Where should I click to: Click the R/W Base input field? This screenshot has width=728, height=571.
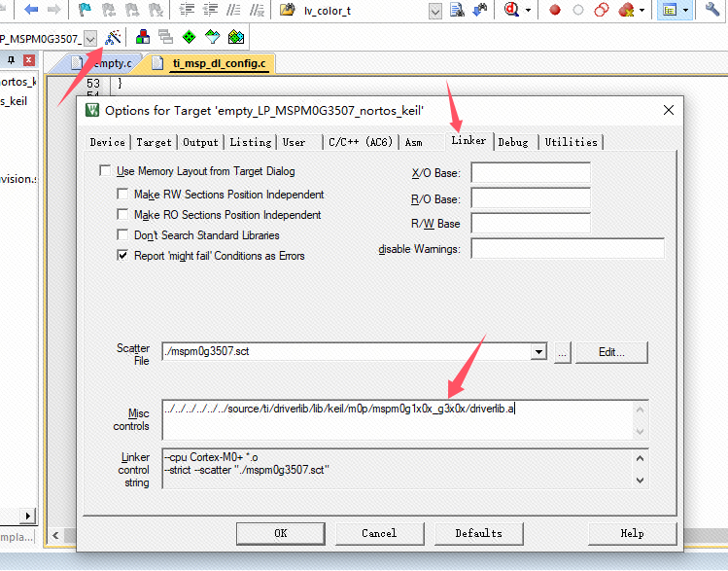click(x=531, y=223)
